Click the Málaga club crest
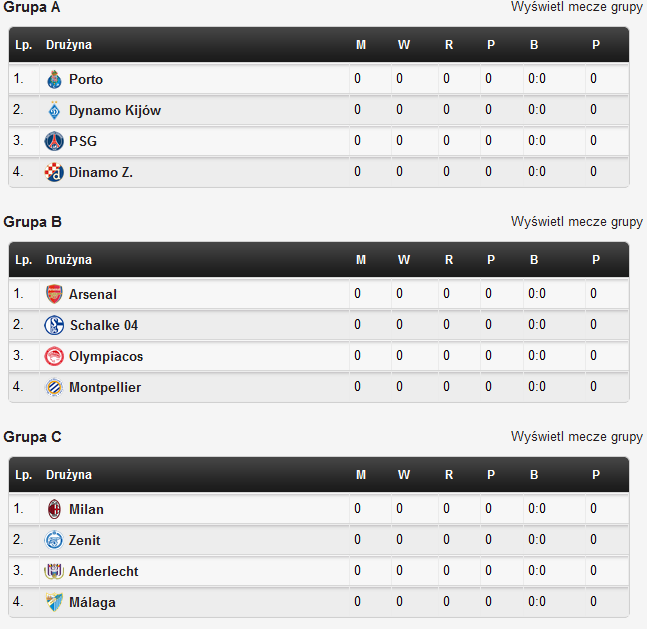This screenshot has width=647, height=629. click(x=54, y=602)
